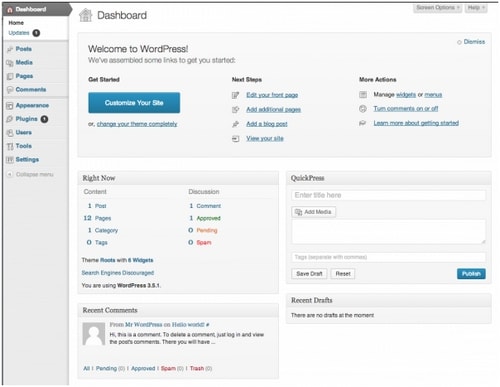This screenshot has height=387, width=500.
Task: Open the Tools menu
Action: [24, 146]
